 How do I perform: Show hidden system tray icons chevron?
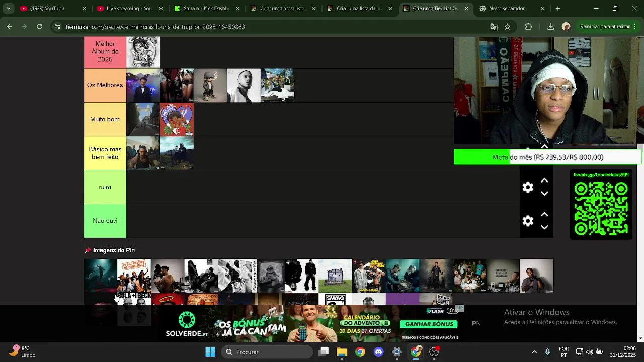[x=534, y=352]
